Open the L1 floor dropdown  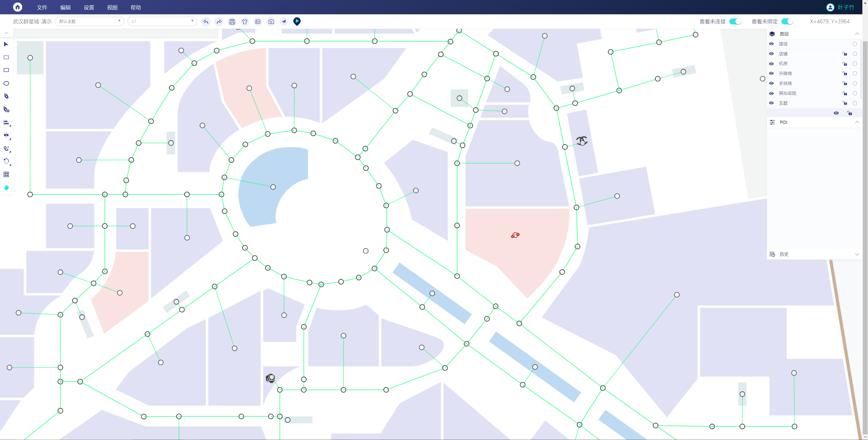tap(162, 21)
